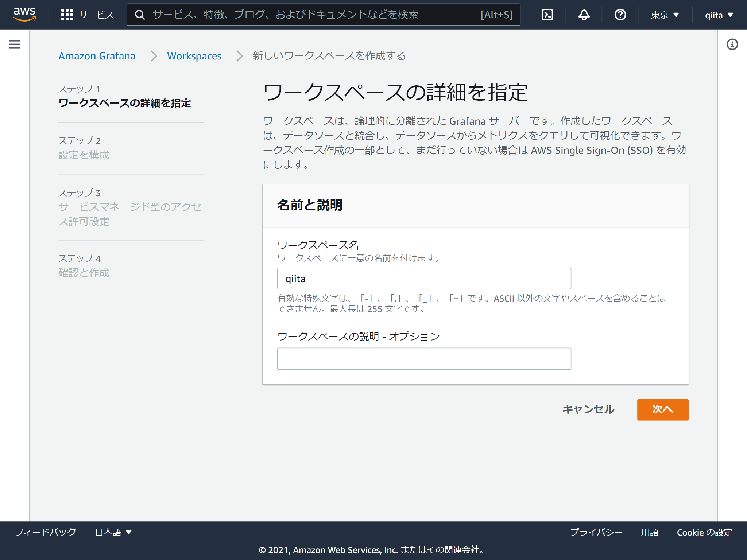Open the CloudShell terminal icon
Viewport: 747px width, 560px height.
[x=547, y=15]
